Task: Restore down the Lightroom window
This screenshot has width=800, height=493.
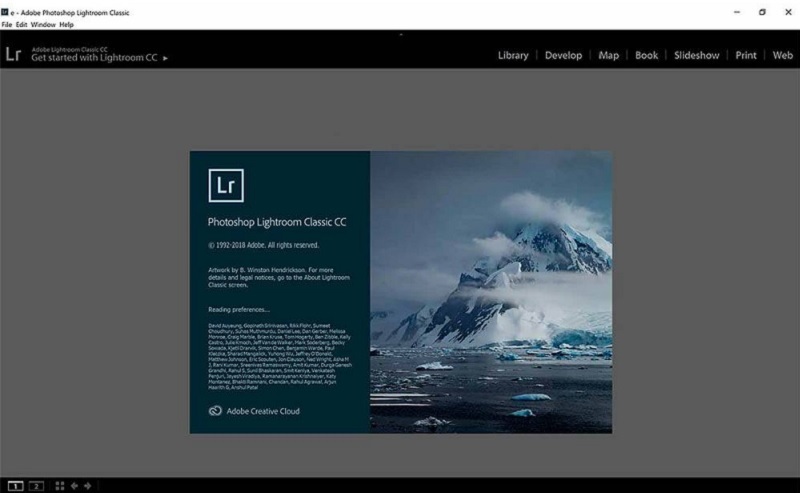Action: [x=762, y=12]
